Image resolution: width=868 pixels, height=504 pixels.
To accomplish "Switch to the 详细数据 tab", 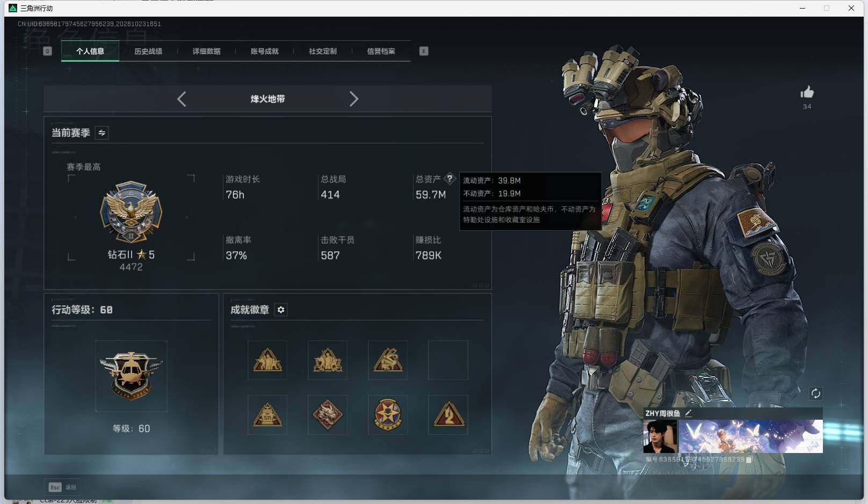I will coord(206,51).
